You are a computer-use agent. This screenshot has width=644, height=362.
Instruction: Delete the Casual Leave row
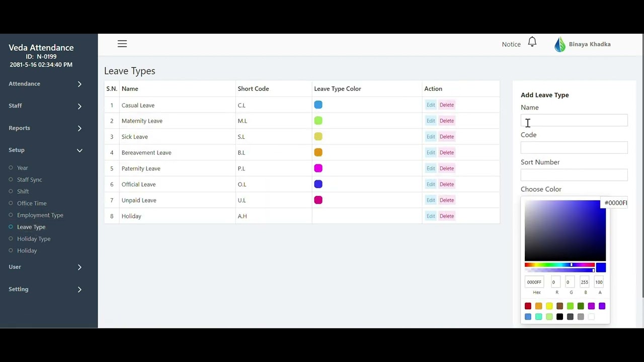(x=447, y=105)
